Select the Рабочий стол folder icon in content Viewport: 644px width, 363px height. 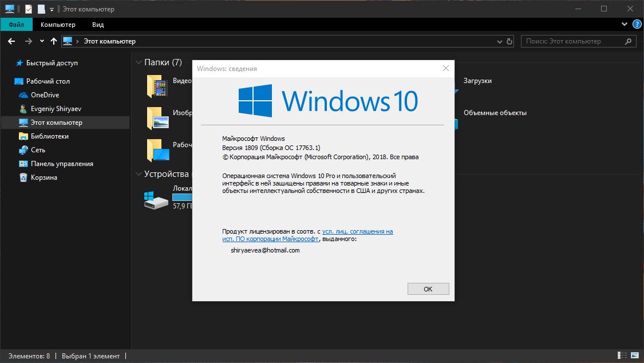tap(158, 150)
